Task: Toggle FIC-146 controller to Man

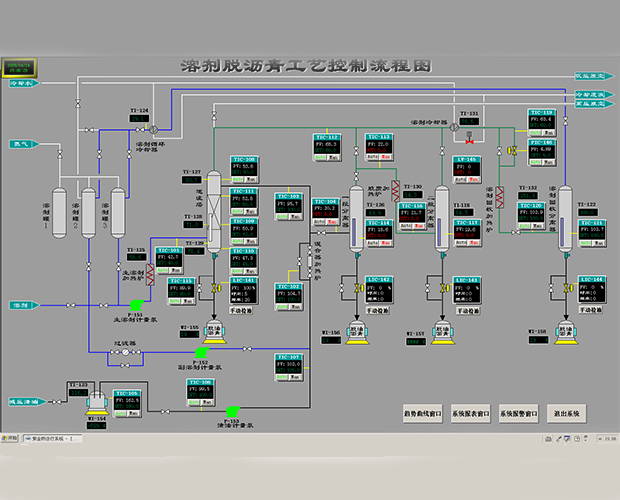Action: [x=548, y=162]
